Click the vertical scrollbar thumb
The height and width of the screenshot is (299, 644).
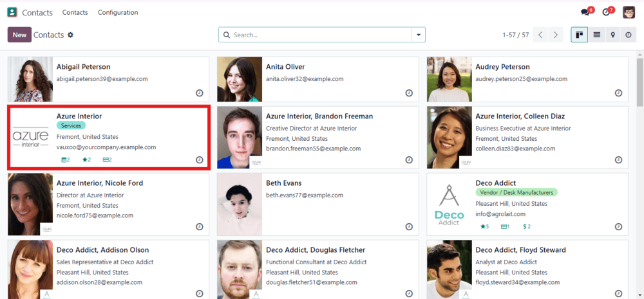(640, 82)
